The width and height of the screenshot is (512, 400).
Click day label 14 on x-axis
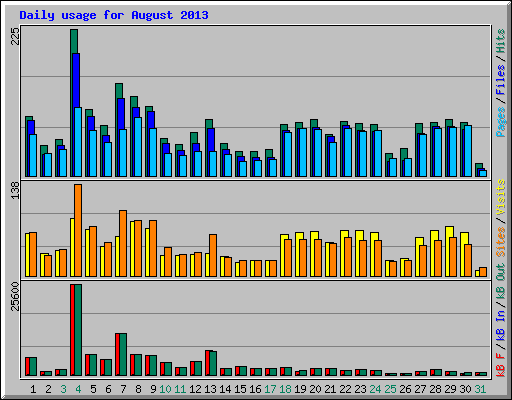(225, 389)
